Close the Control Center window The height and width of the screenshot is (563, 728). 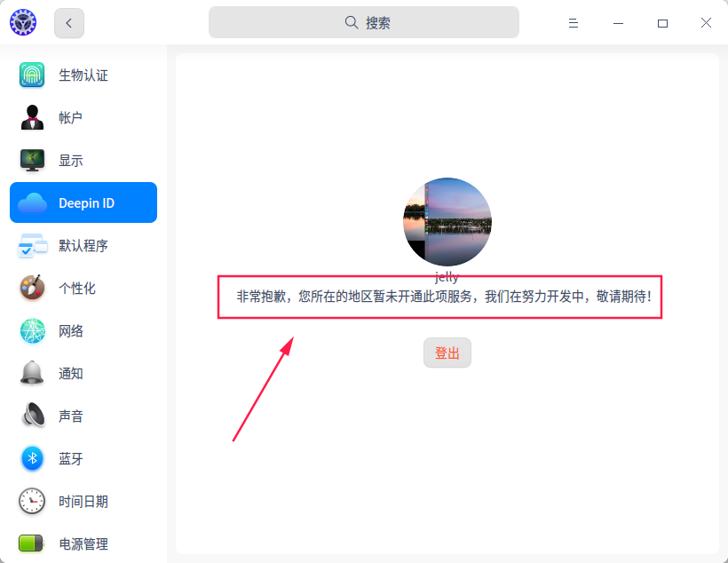coord(706,23)
